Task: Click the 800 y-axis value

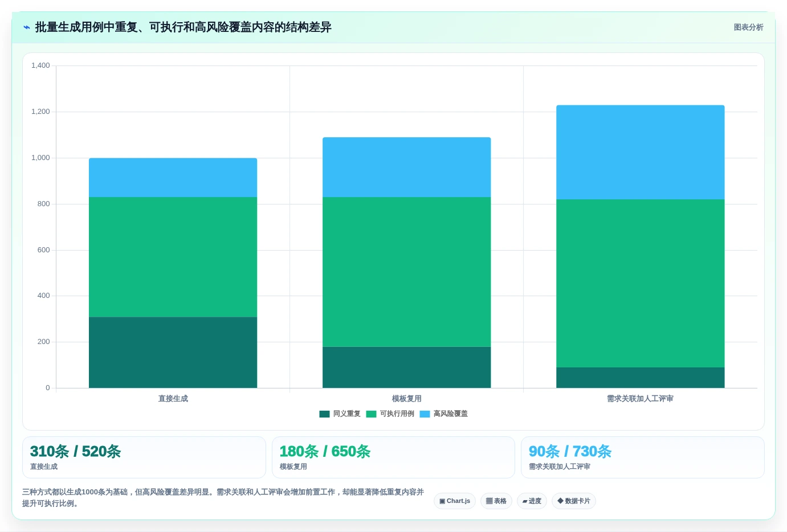Action: pyautogui.click(x=44, y=204)
